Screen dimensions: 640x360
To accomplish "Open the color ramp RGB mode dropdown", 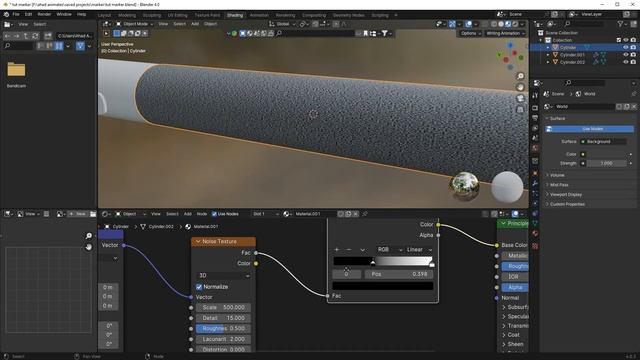I will click(x=390, y=249).
